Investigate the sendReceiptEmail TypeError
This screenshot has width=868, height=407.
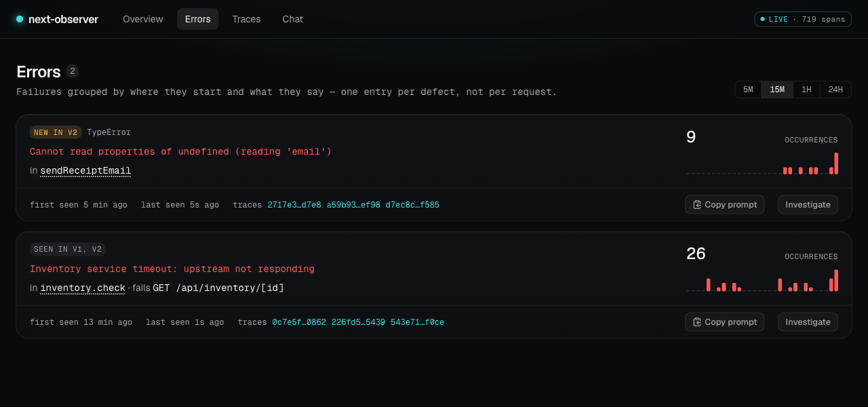(x=808, y=205)
